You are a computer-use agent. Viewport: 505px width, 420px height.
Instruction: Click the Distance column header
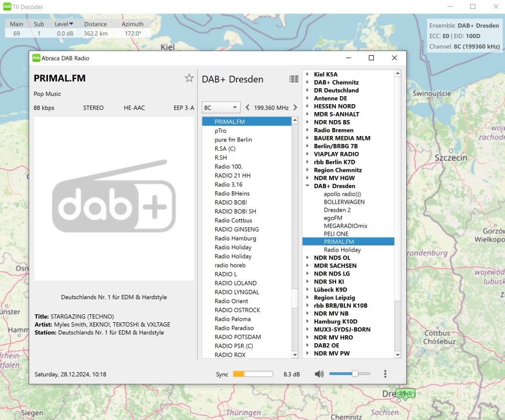tap(95, 24)
